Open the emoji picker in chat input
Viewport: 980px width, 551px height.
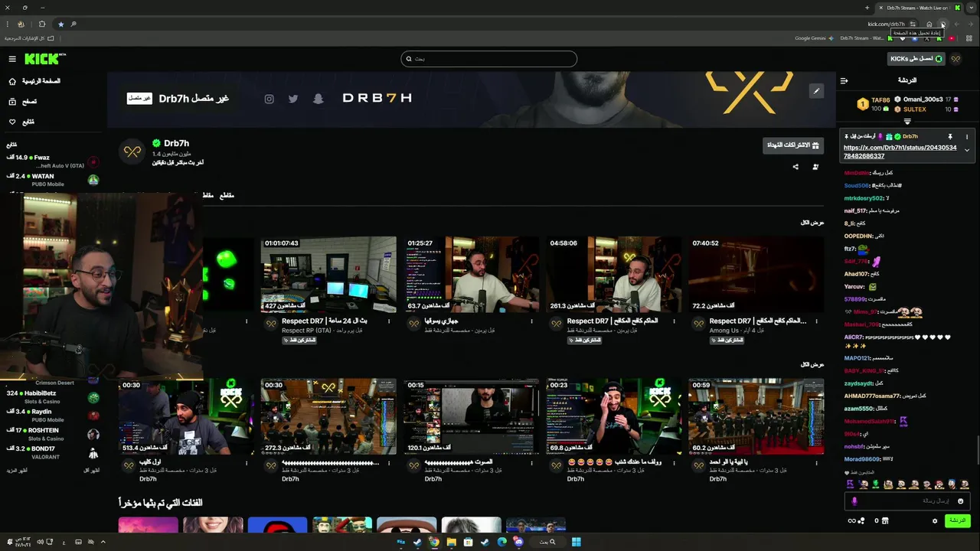961,501
